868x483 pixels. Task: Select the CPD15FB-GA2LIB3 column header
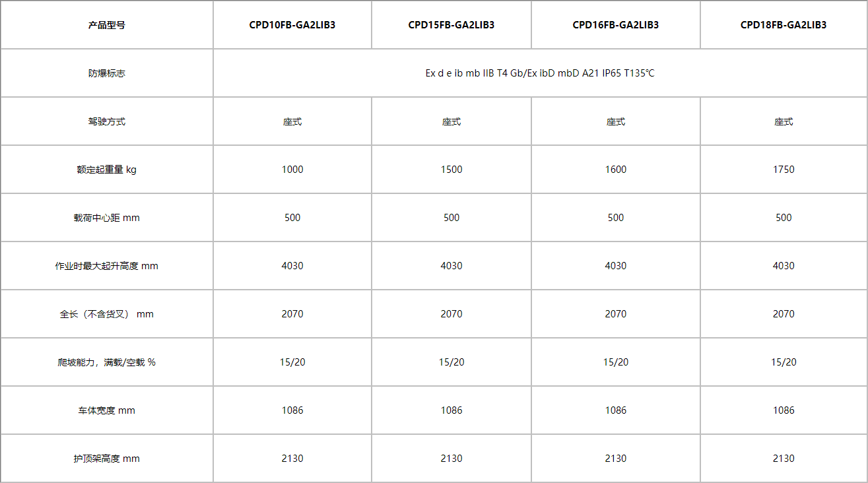tap(451, 25)
